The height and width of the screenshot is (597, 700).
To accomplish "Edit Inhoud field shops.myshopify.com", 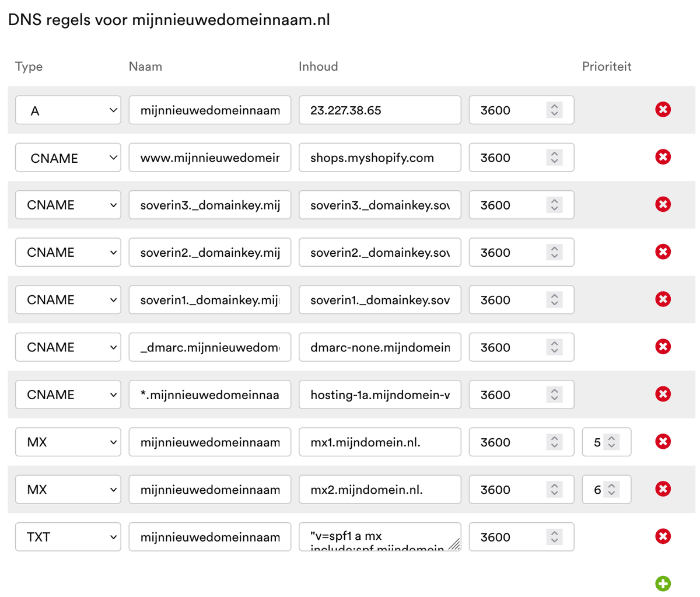I will pyautogui.click(x=380, y=158).
